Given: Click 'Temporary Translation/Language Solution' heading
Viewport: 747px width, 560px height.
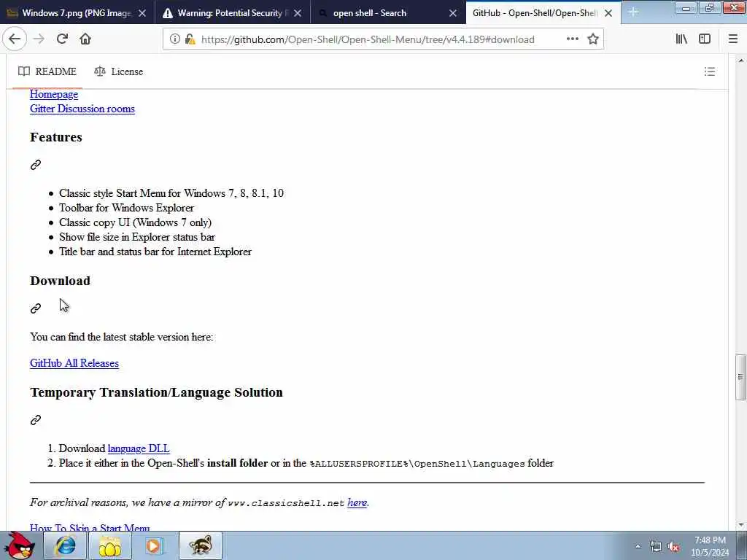Looking at the screenshot, I should click(x=156, y=392).
